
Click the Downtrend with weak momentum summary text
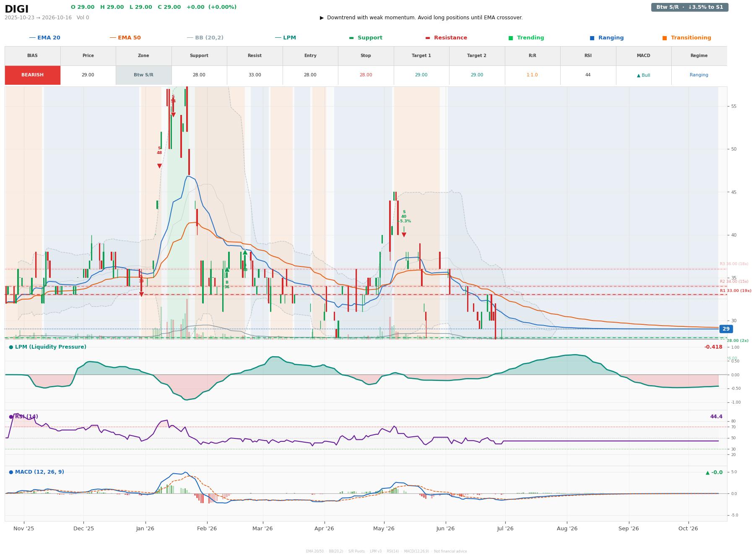(425, 18)
